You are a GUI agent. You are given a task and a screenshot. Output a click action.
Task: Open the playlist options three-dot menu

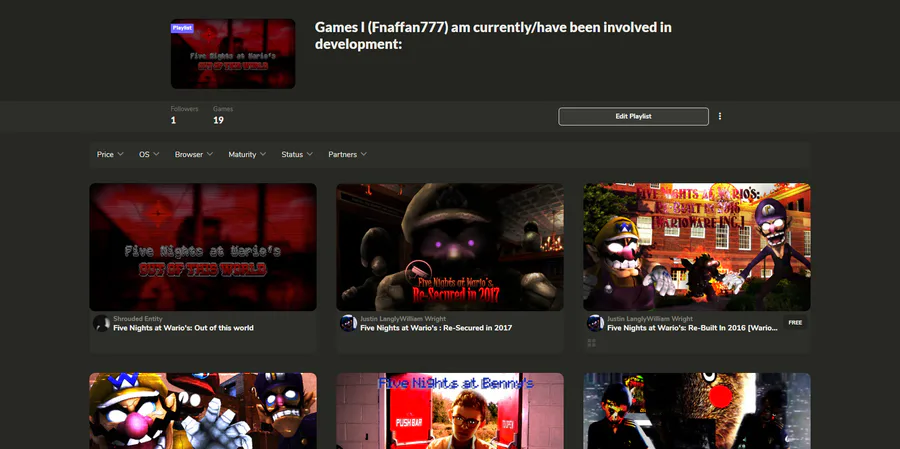(x=720, y=116)
